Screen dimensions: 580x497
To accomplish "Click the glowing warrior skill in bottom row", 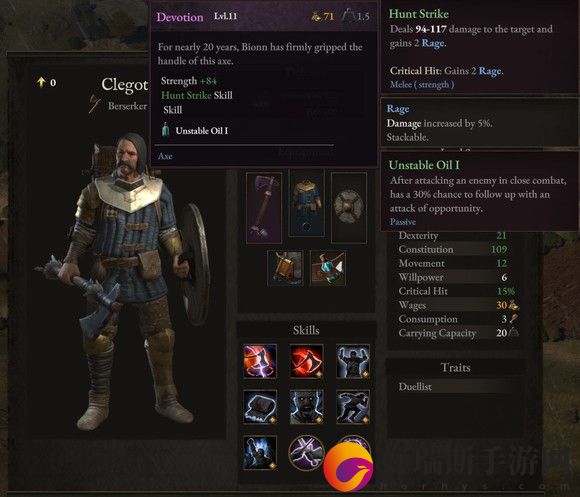I will click(260, 453).
